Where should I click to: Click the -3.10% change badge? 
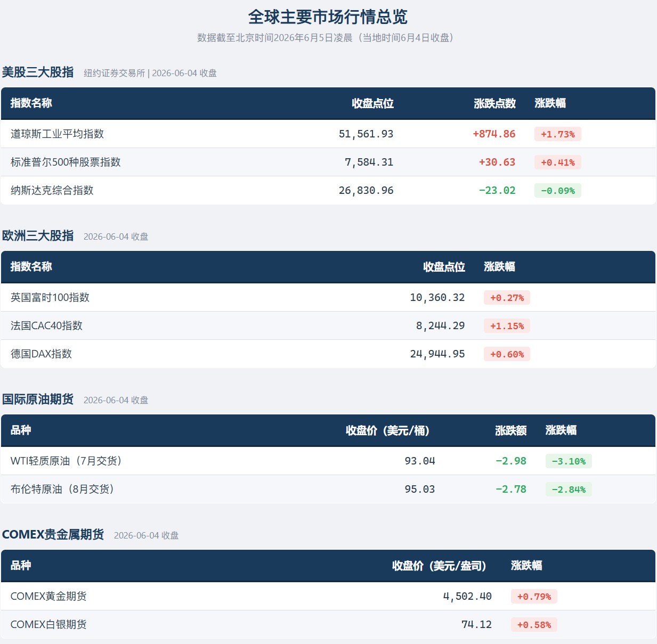tap(569, 461)
